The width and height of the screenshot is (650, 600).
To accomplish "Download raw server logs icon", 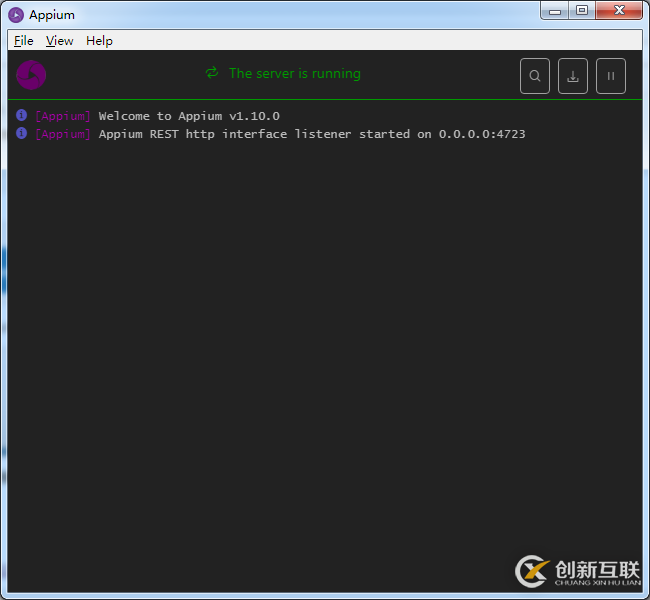I will pos(573,76).
